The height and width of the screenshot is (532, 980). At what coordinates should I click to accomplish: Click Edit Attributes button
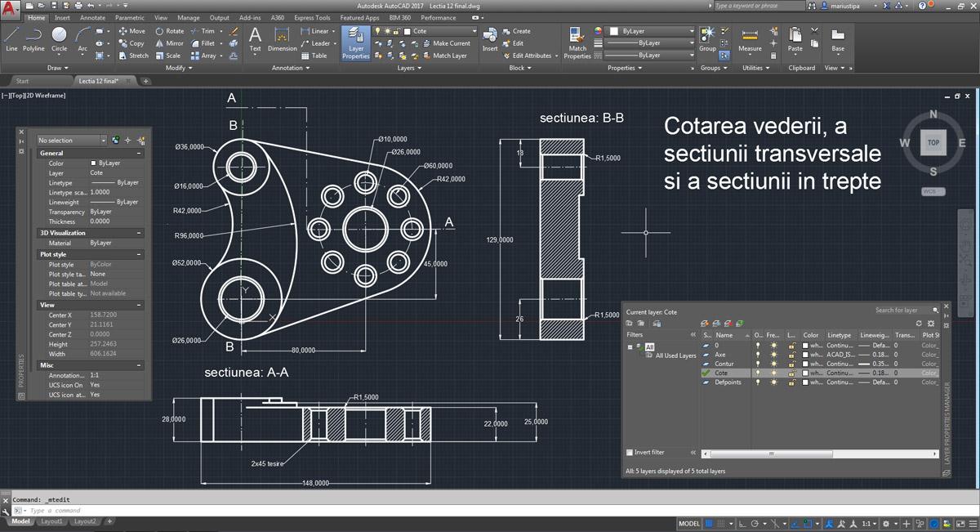pyautogui.click(x=527, y=56)
